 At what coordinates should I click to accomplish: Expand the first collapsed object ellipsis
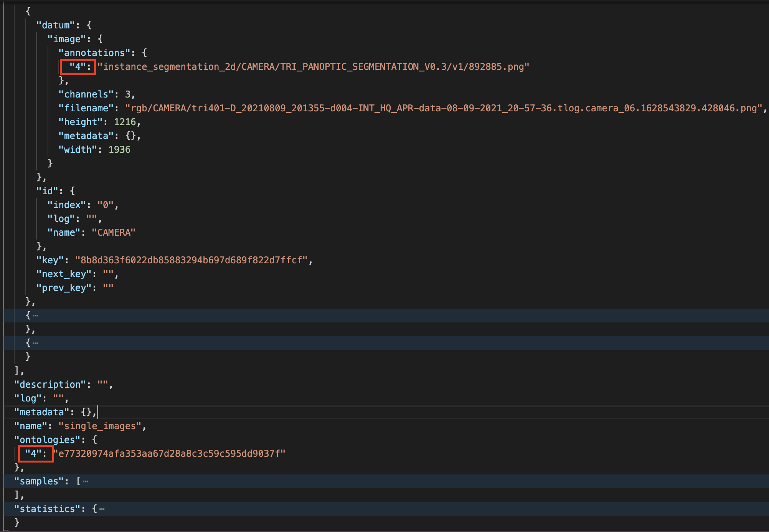coord(35,316)
